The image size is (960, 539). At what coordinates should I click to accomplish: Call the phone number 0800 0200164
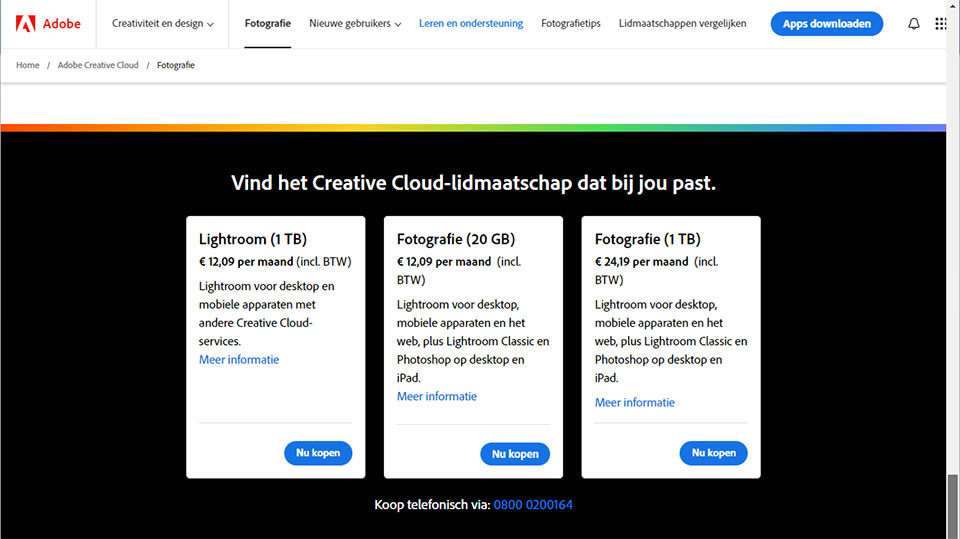(x=533, y=505)
